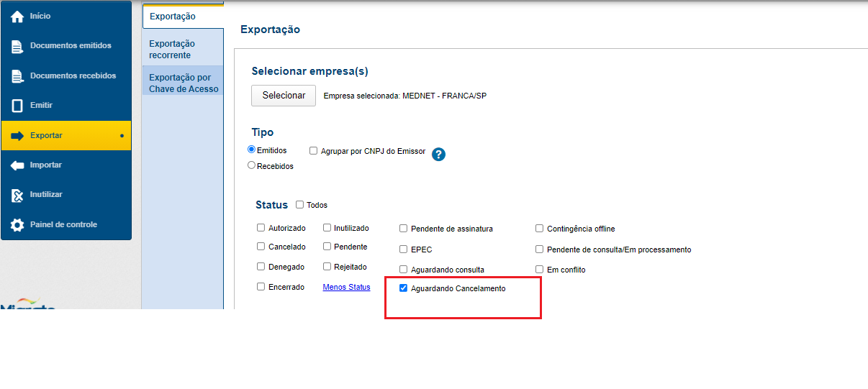The image size is (868, 389).
Task: Select the Exportar arrow icon
Action: [x=17, y=136]
